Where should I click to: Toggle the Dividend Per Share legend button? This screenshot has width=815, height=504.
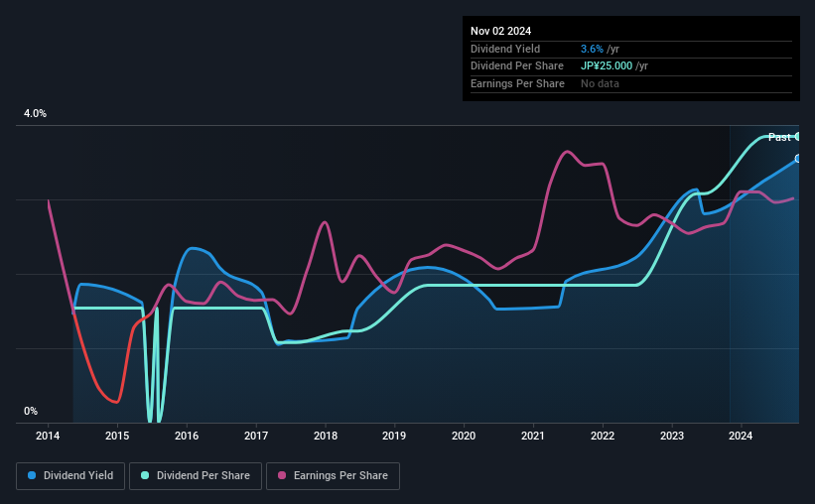click(x=196, y=475)
